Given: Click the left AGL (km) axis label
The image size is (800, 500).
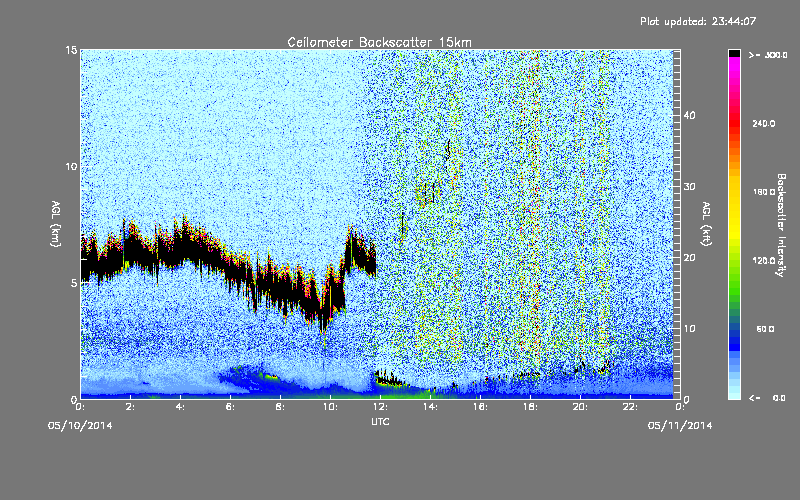Looking at the screenshot, I should 56,223.
